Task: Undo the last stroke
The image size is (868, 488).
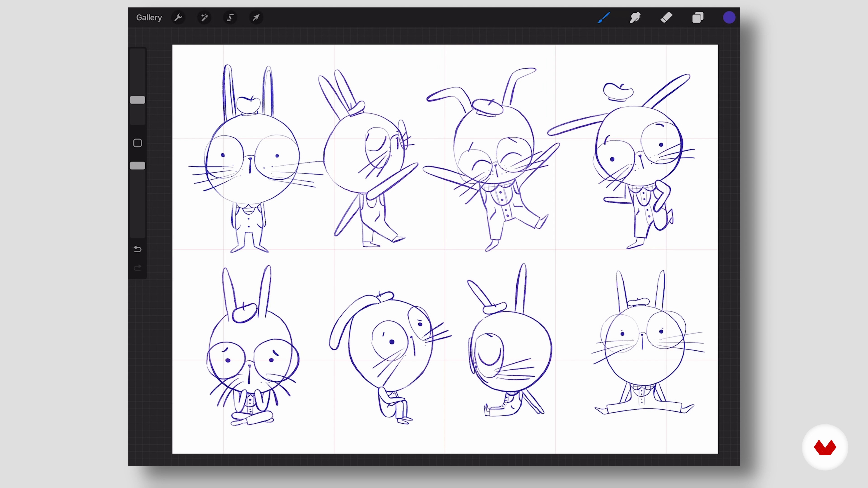Action: coord(137,249)
